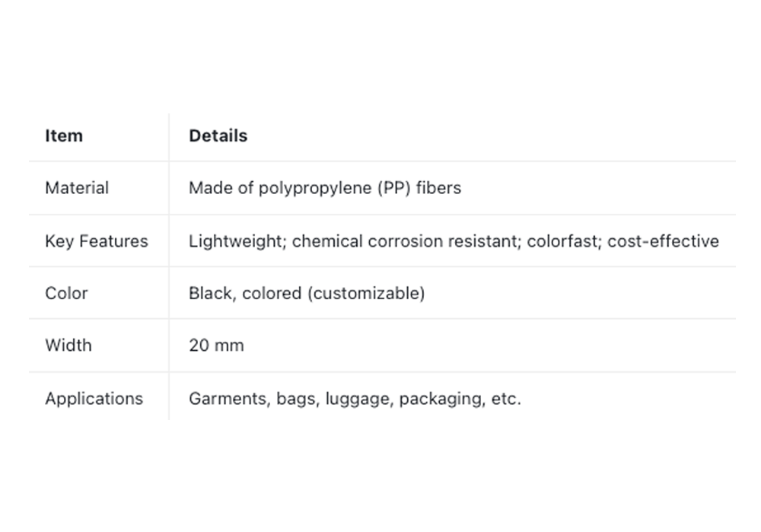Click the 20 mm width value
The width and height of the screenshot is (761, 532).
tap(216, 345)
